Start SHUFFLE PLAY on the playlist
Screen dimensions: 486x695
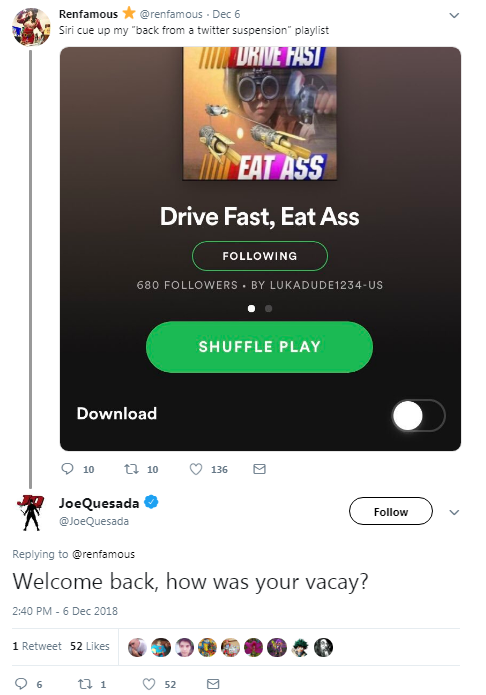click(259, 347)
